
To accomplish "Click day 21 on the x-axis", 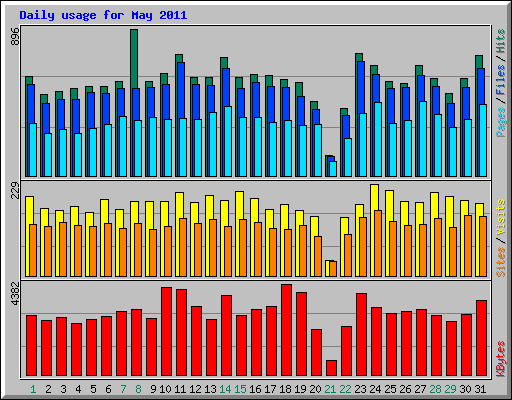I will 330,389.
